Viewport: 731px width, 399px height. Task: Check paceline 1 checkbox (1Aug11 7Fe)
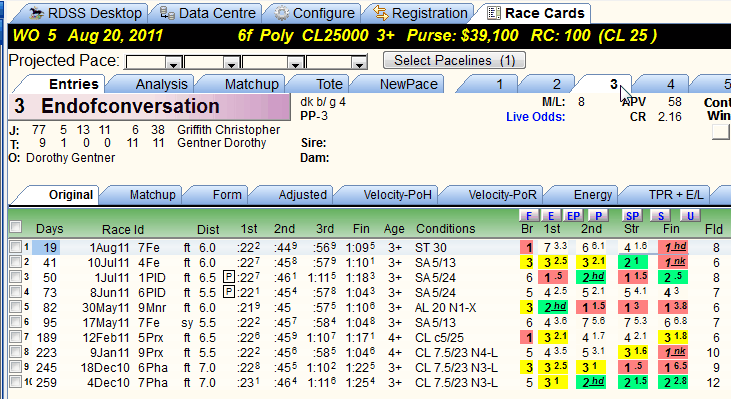(16, 247)
